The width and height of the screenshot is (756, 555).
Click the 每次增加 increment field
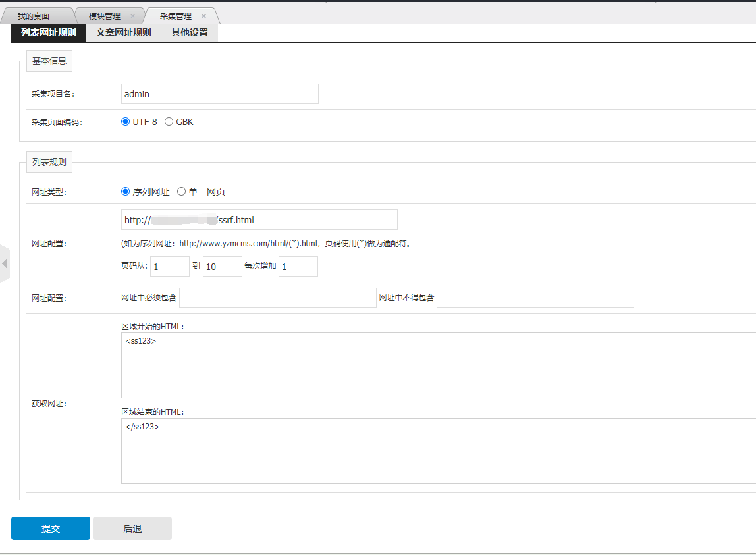pyautogui.click(x=298, y=266)
